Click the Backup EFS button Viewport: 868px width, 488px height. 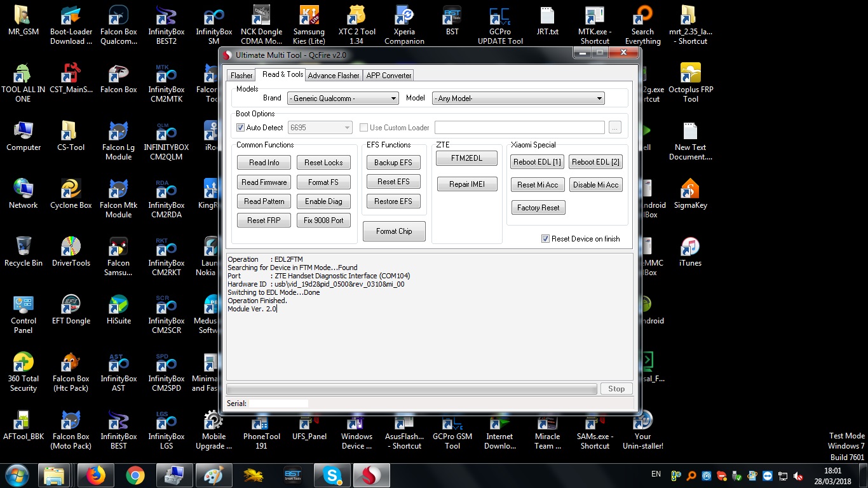(x=393, y=163)
